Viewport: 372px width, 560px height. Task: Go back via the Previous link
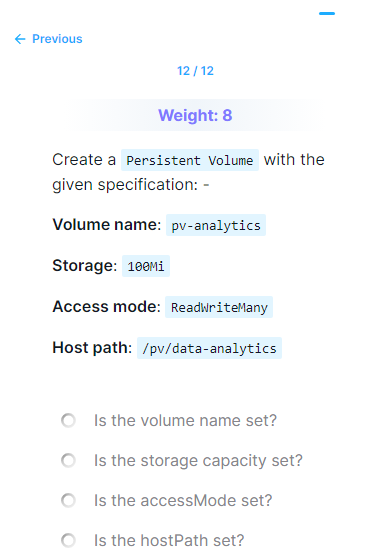49,39
